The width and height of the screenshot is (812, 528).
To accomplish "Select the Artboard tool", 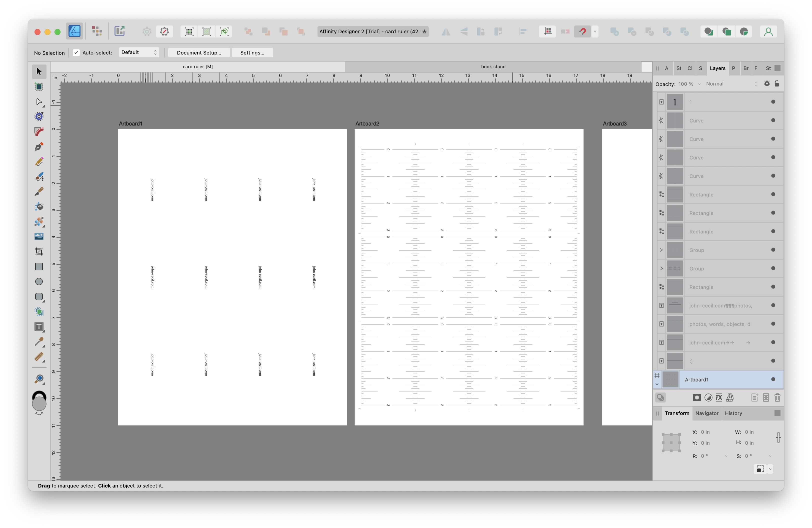I will 39,87.
